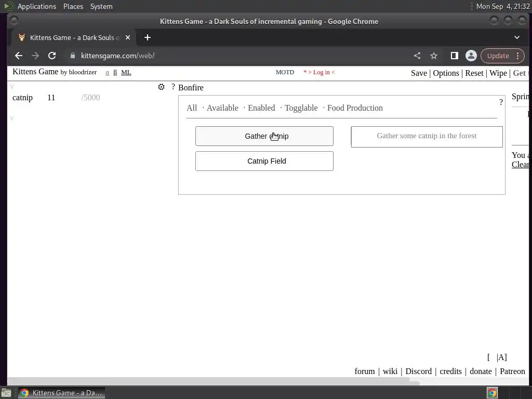The image size is (532, 399).
Task: Open the Applications menu
Action: click(x=37, y=6)
